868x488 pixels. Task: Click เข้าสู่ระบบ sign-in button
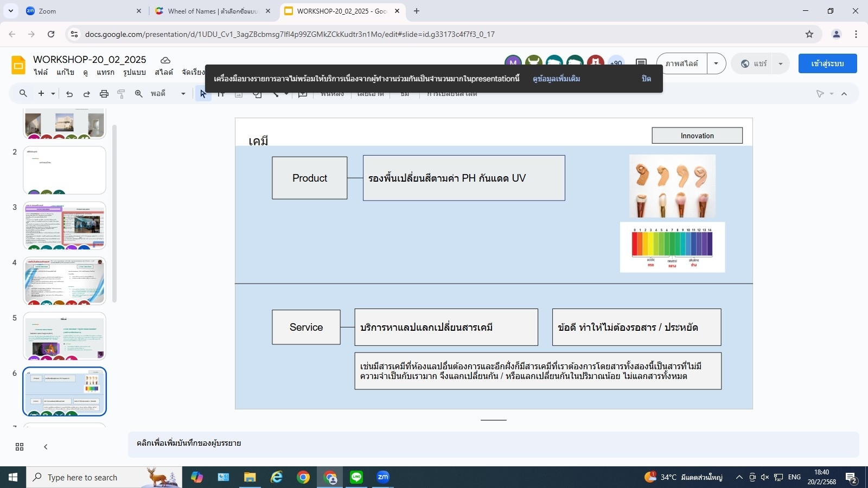tap(827, 63)
